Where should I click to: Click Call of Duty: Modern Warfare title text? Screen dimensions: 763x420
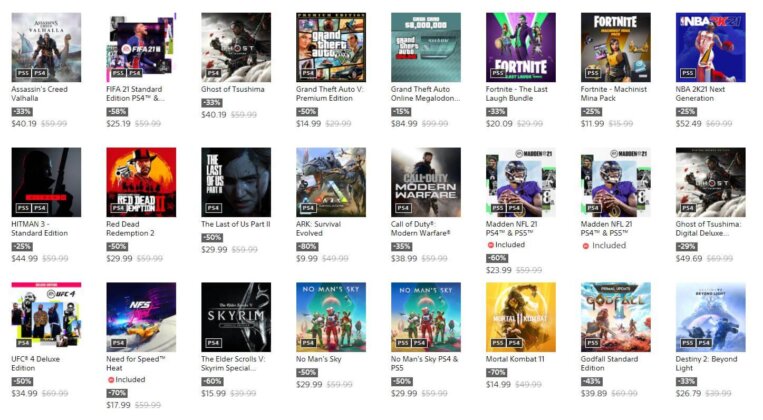[x=420, y=228]
